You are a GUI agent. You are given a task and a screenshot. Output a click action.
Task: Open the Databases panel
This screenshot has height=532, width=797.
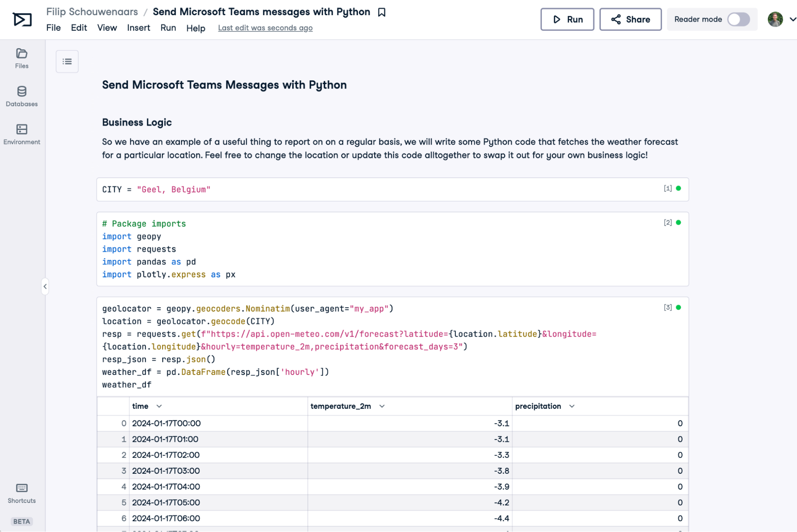pos(22,96)
